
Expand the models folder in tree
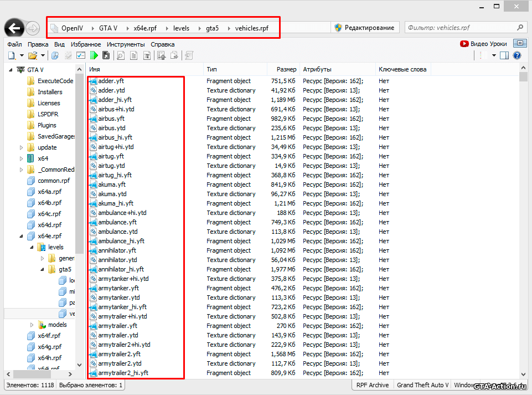[x=32, y=325]
